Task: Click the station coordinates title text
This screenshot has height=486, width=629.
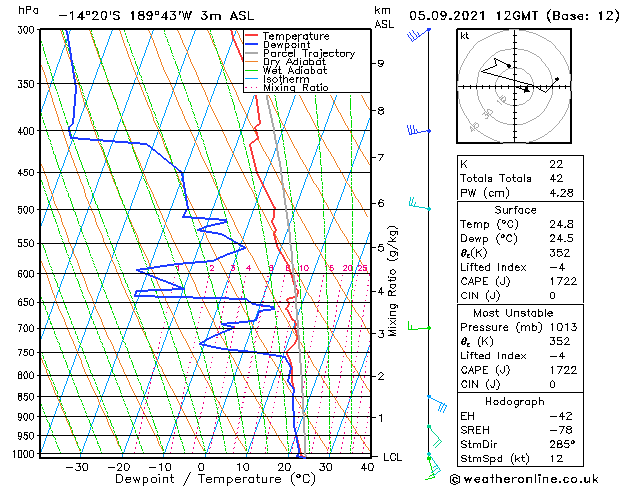Action: point(156,16)
